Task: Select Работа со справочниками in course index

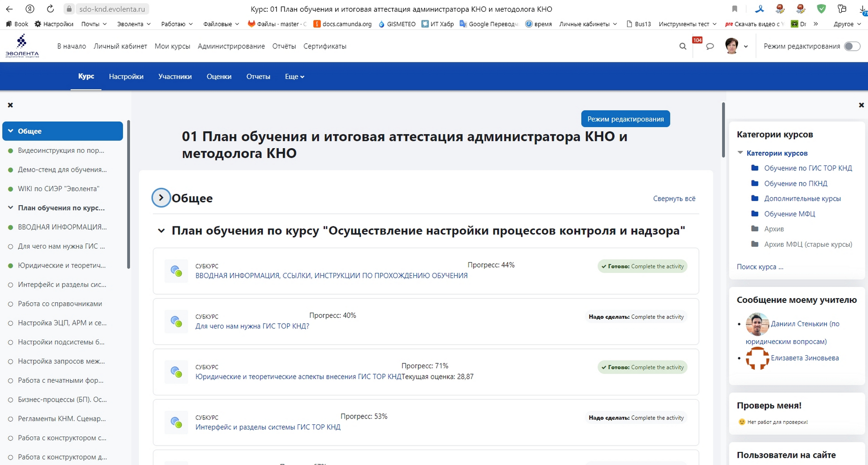Action: (60, 304)
